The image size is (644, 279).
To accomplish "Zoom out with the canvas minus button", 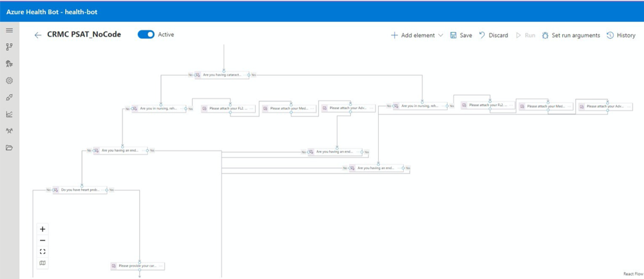I will pyautogui.click(x=43, y=240).
